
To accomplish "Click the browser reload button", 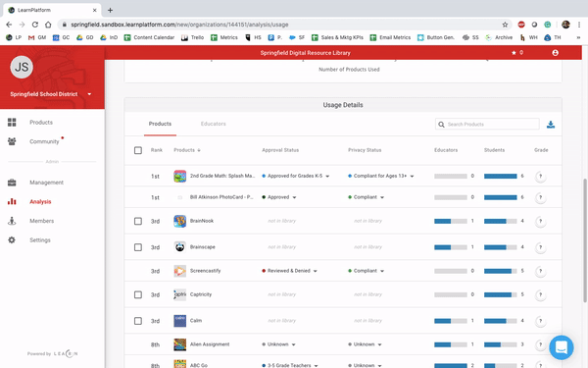I will tap(35, 25).
